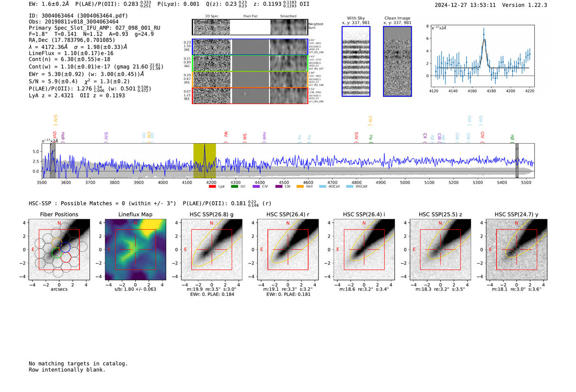Image resolution: width=576 pixels, height=392 pixels.
Task: Open the HSC SSP(26.4) r image
Action: pyautogui.click(x=288, y=250)
